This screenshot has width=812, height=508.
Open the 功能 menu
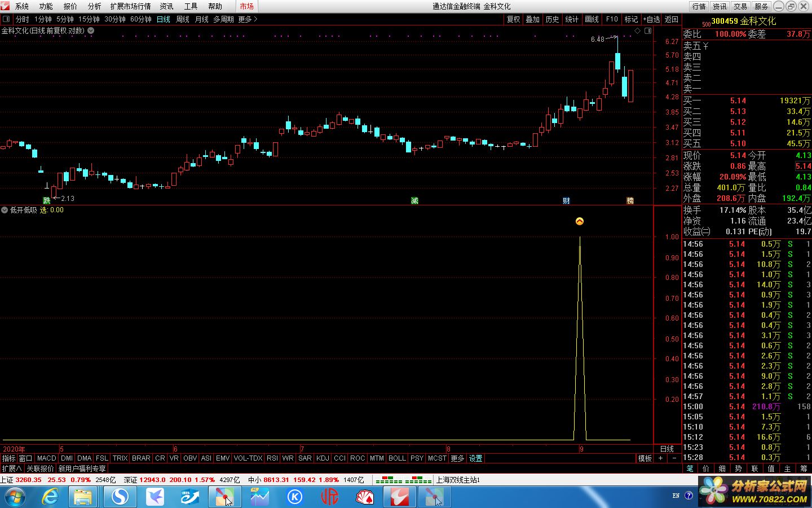click(x=46, y=6)
